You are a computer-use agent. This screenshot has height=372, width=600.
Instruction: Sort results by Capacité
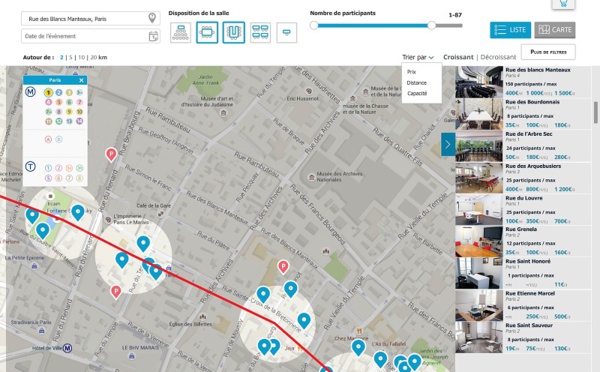(x=417, y=93)
